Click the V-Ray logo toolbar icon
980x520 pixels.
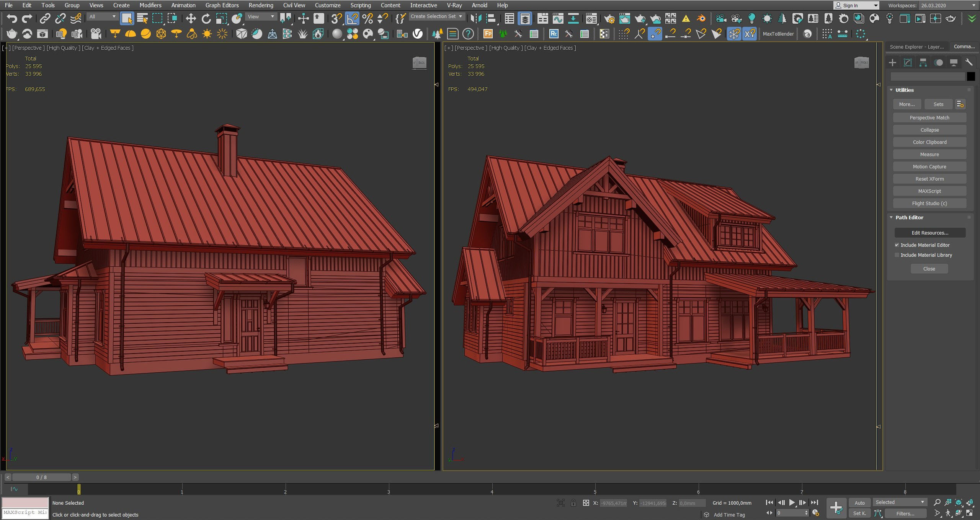coord(418,34)
